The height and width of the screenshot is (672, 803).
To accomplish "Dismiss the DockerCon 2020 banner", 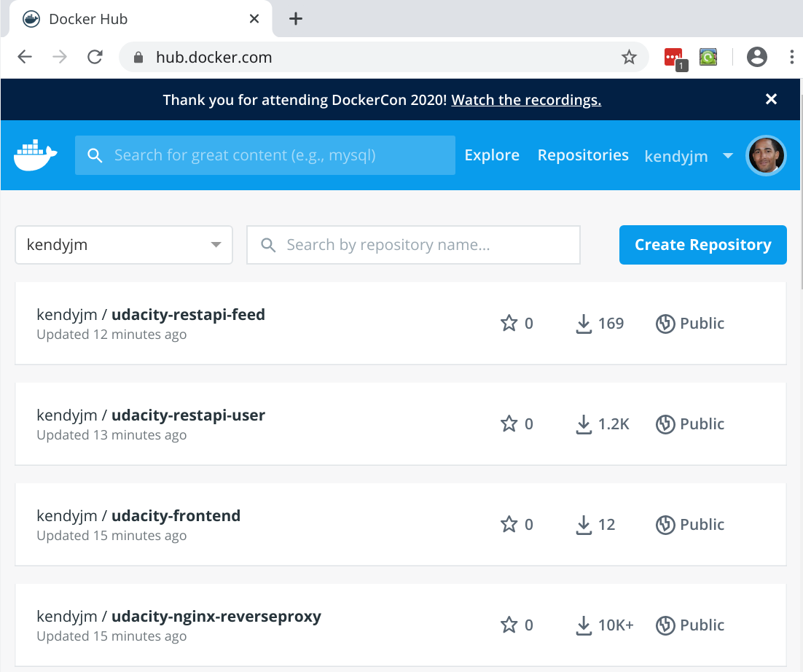I will 771,99.
